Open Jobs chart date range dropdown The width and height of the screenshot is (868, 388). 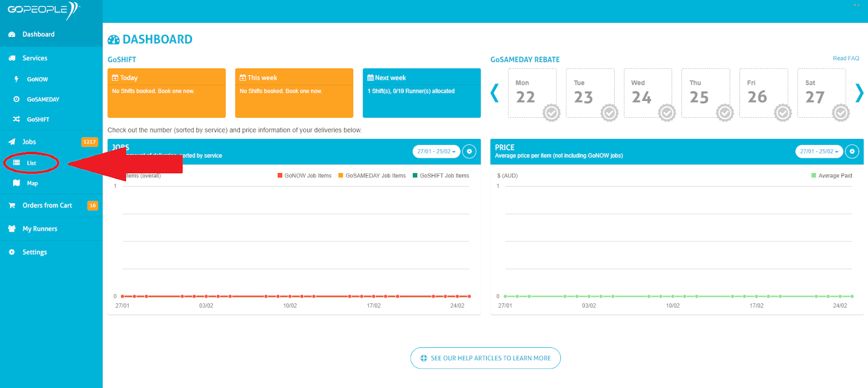pyautogui.click(x=437, y=151)
